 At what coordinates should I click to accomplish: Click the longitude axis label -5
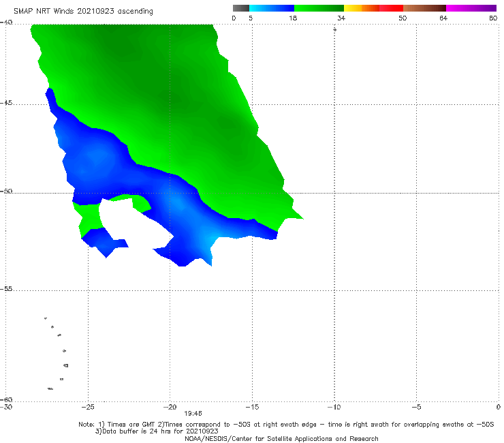416,407
